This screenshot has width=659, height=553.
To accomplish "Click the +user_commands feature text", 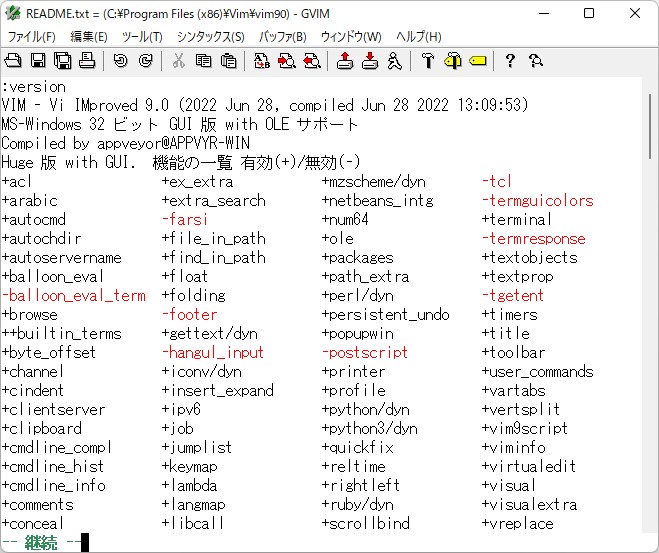I will [538, 371].
